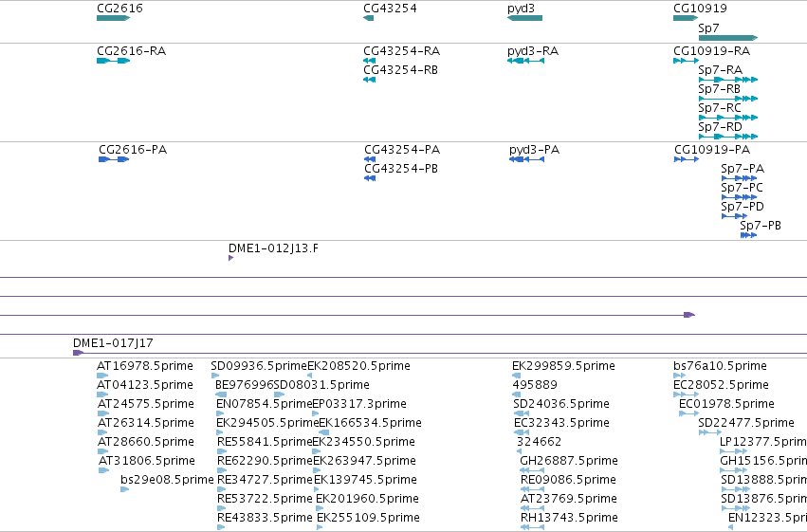The height and width of the screenshot is (532, 807).
Task: Click the Sp7-RB transcript
Action: pyautogui.click(x=727, y=99)
